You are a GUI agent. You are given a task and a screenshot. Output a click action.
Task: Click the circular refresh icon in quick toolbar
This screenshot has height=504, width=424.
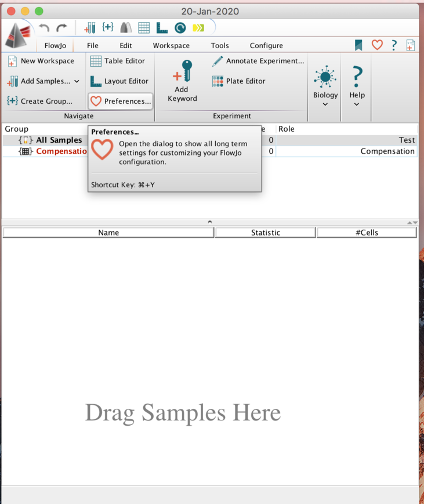tap(180, 28)
